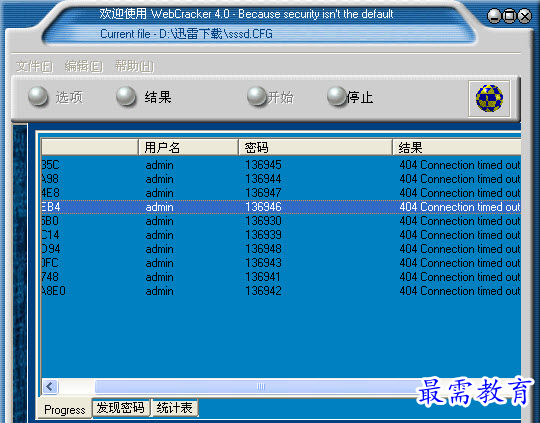Click the 开始 (Start) round button
The image size is (540, 423).
(257, 96)
